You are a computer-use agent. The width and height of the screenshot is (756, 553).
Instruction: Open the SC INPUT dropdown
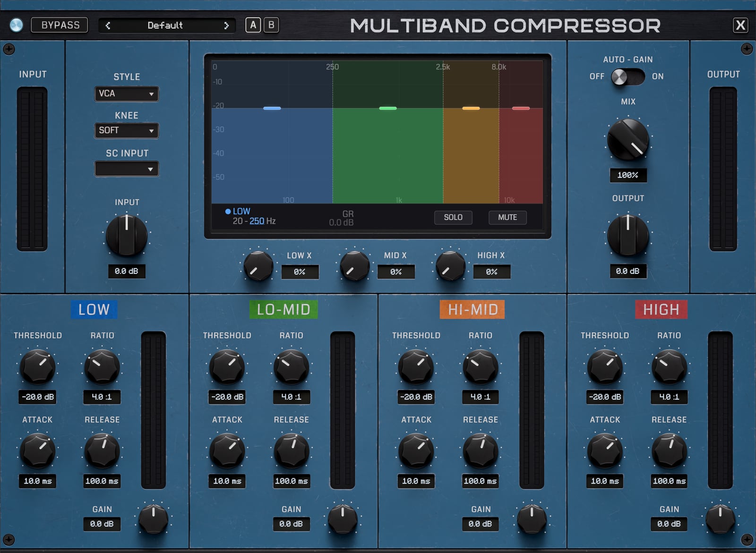tap(127, 169)
